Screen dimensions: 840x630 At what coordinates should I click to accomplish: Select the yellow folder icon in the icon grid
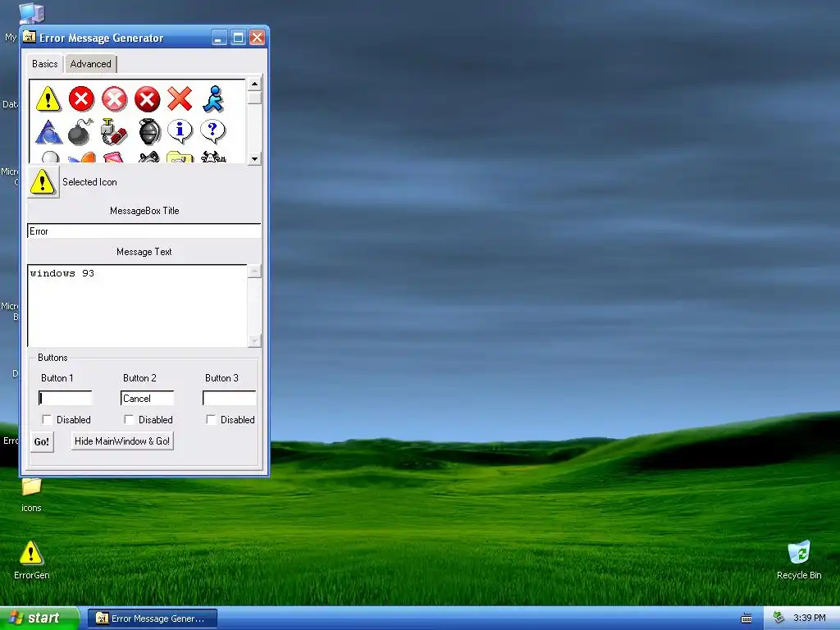(180, 157)
